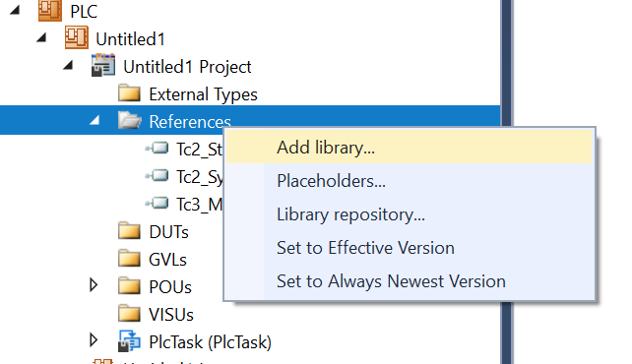Collapse the References folder arrow
Screen dimensions: 632x364
pos(95,120)
